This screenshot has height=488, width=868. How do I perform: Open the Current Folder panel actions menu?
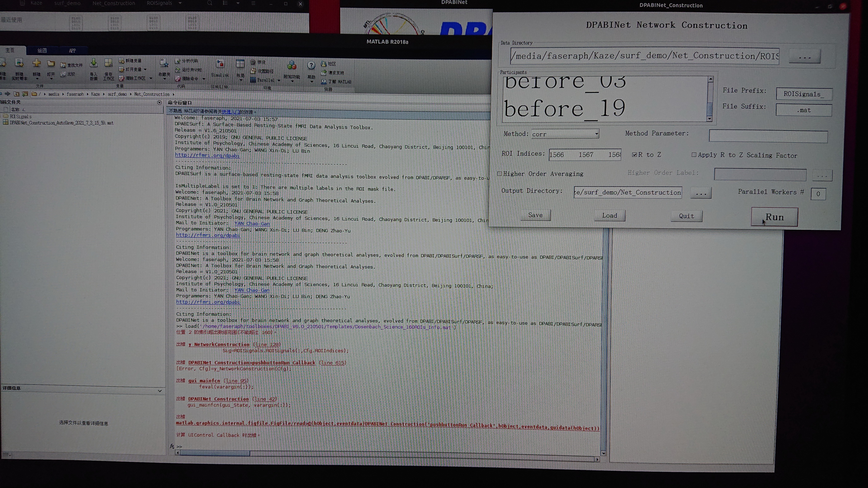[159, 102]
